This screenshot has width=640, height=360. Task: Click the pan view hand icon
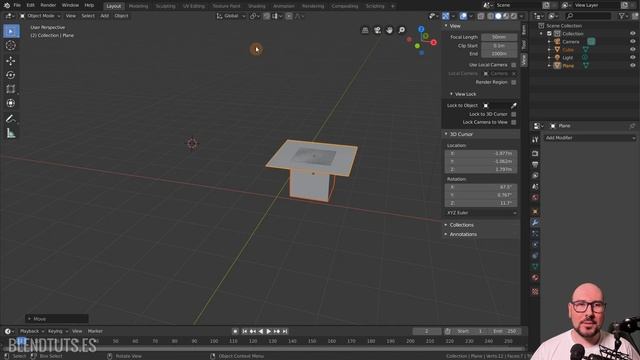click(x=389, y=30)
